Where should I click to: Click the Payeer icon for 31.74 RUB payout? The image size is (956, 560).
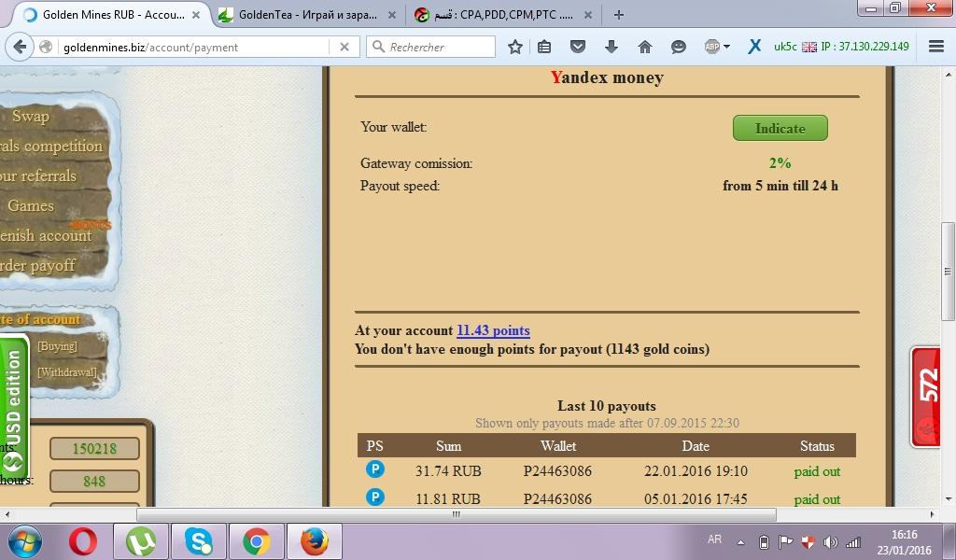click(x=375, y=469)
